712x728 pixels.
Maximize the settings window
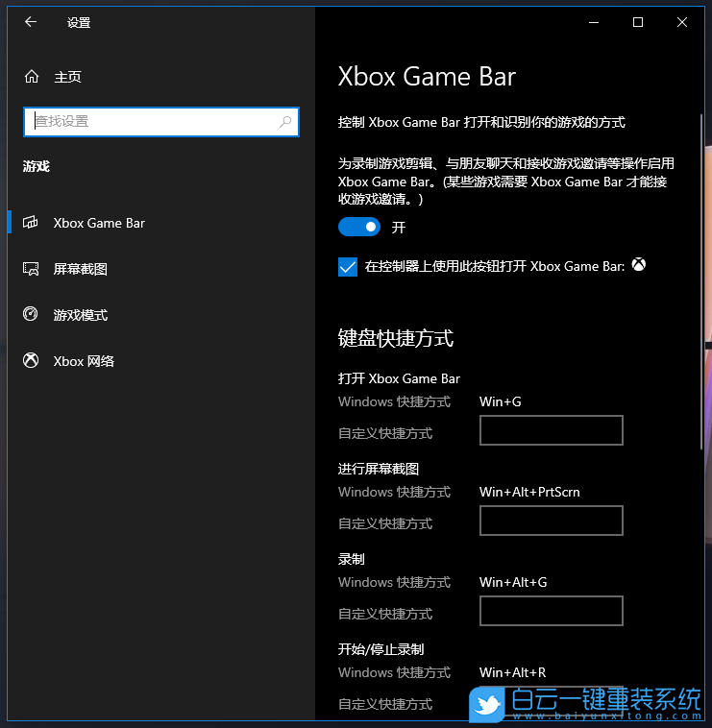click(x=638, y=22)
